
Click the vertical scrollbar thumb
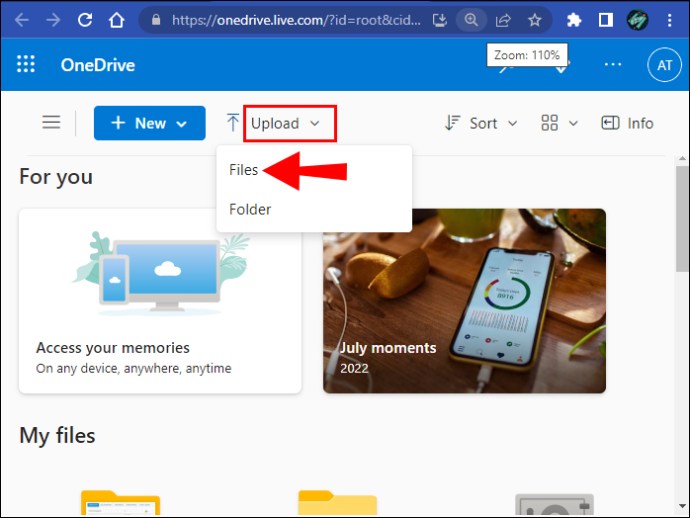(682, 218)
